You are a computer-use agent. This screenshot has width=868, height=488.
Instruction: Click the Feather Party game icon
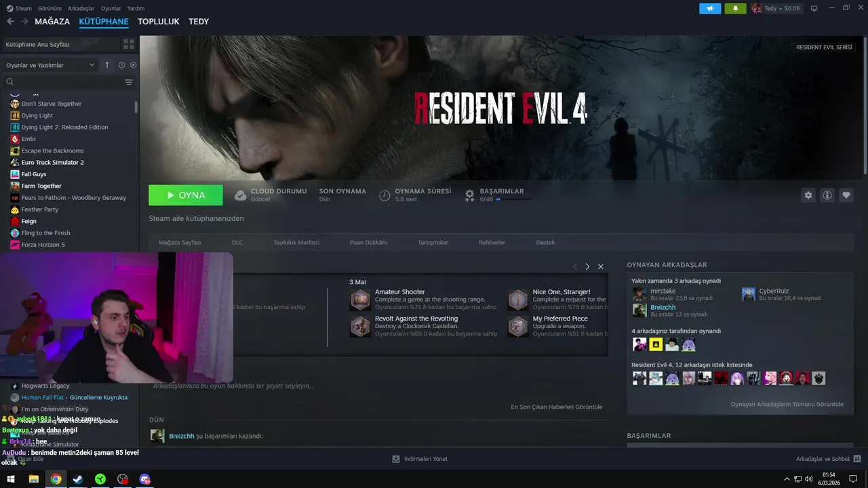(15, 209)
